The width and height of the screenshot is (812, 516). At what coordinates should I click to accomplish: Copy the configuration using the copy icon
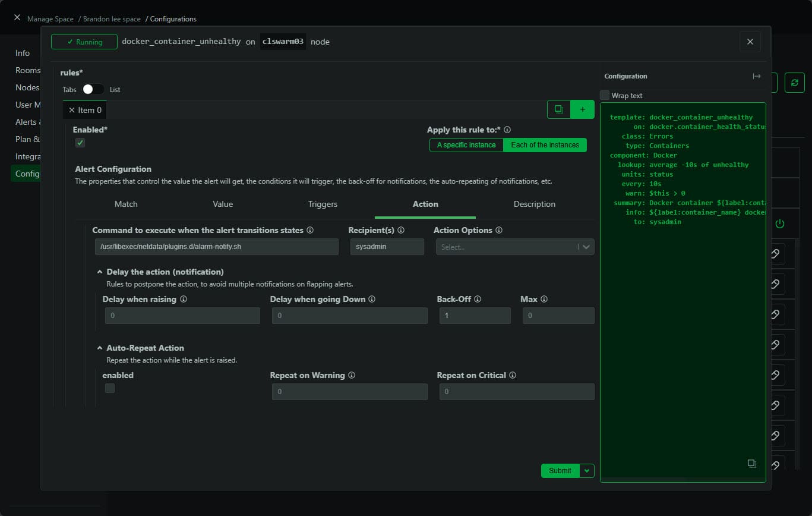pyautogui.click(x=751, y=462)
